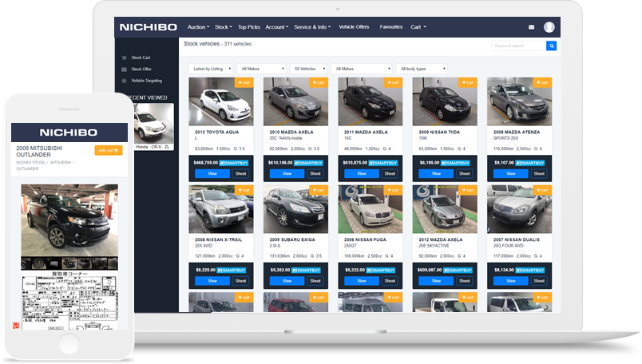Click the 2012 Mazda Axela photo
This screenshot has height=364, width=642.
coord(445,209)
